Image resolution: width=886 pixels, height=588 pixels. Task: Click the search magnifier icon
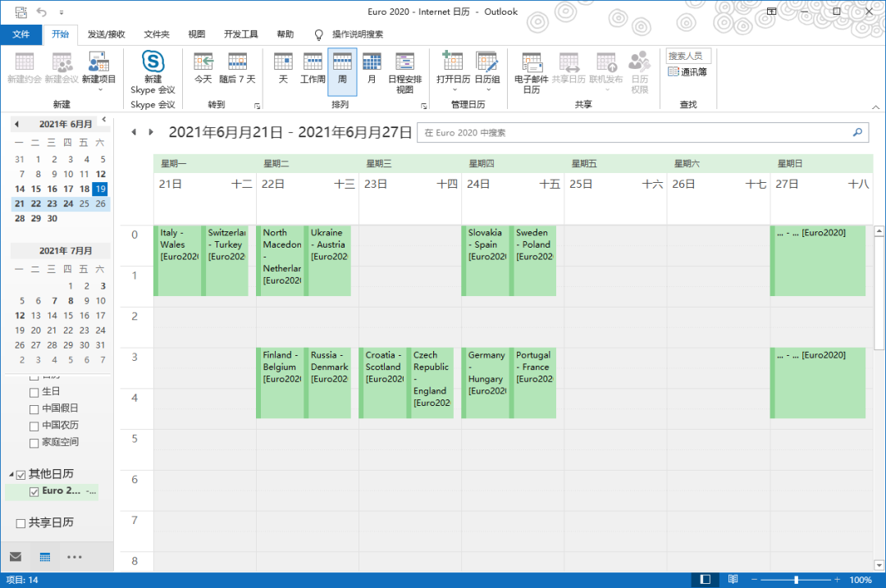(x=857, y=132)
